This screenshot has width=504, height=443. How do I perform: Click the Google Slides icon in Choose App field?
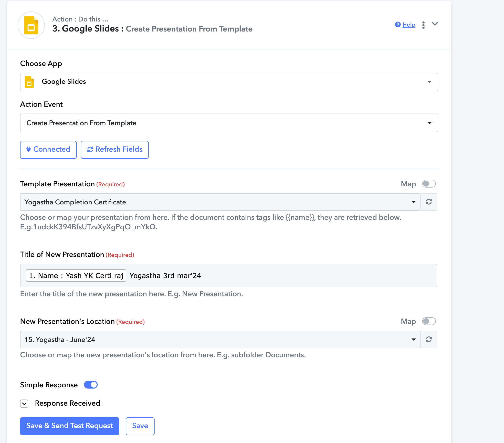pos(29,82)
